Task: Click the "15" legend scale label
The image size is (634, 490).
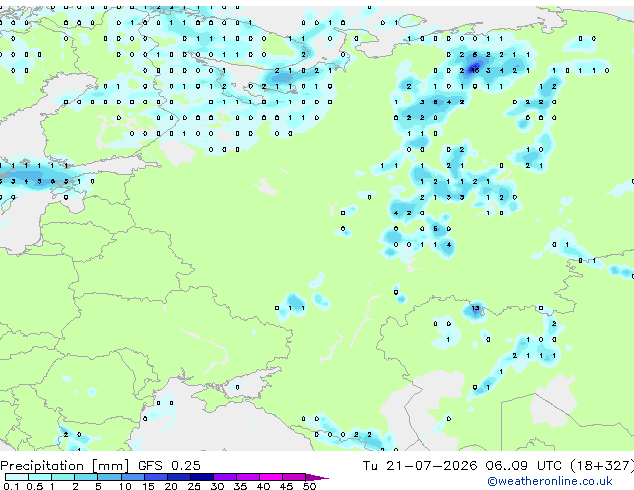Action: pyautogui.click(x=148, y=486)
